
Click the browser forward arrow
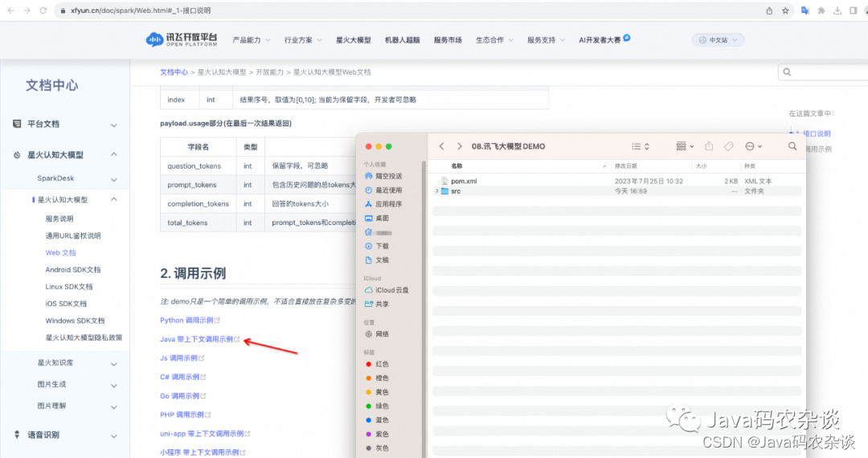(x=27, y=10)
